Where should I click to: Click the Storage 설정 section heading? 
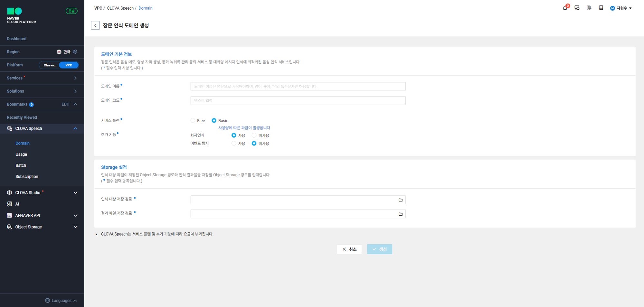[x=114, y=167]
